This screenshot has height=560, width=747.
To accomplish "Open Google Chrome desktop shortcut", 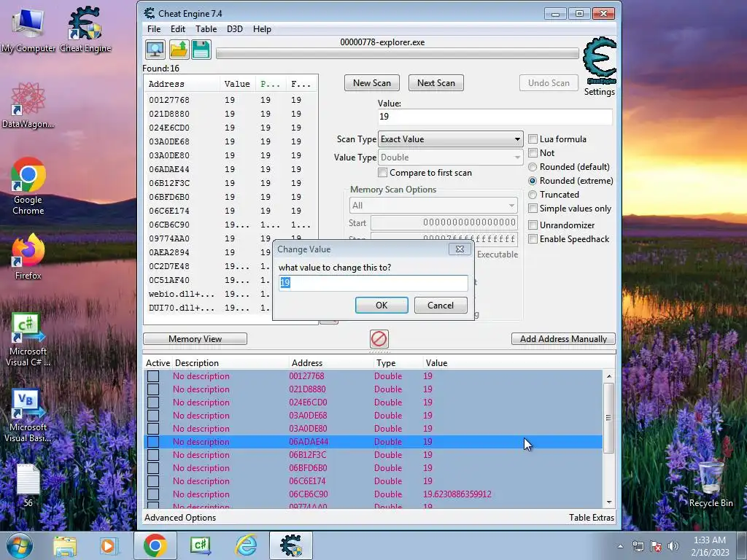I will coord(28,186).
